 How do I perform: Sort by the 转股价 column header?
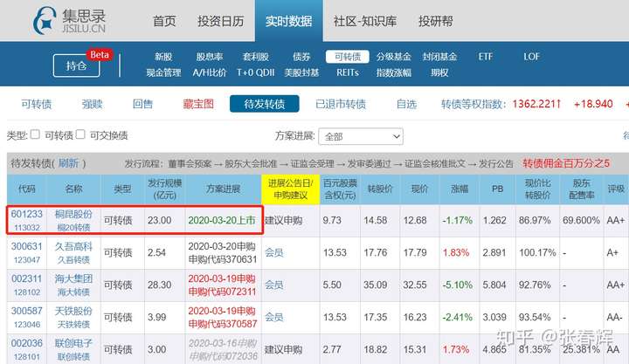coord(380,189)
